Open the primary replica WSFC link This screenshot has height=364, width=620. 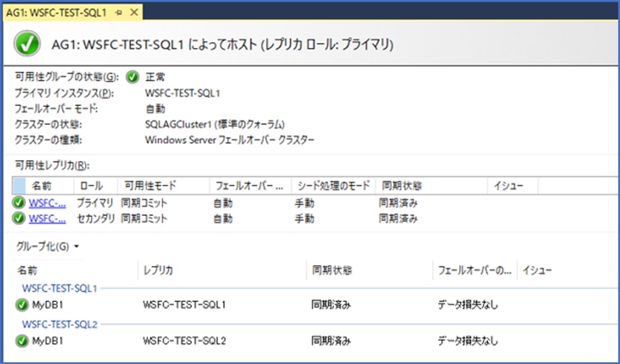click(x=47, y=203)
